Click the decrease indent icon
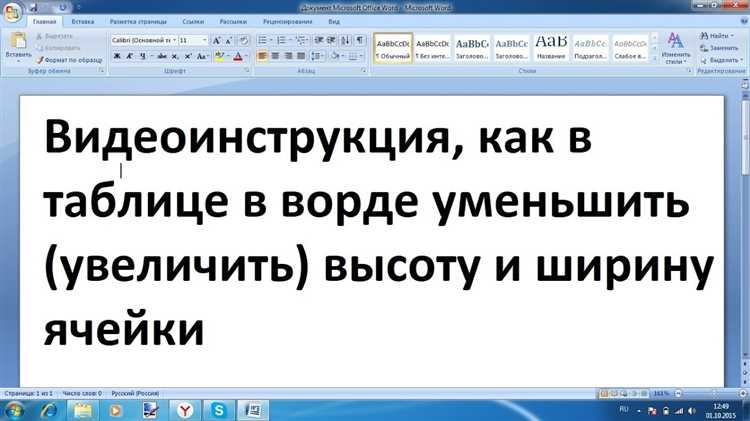 pos(319,40)
